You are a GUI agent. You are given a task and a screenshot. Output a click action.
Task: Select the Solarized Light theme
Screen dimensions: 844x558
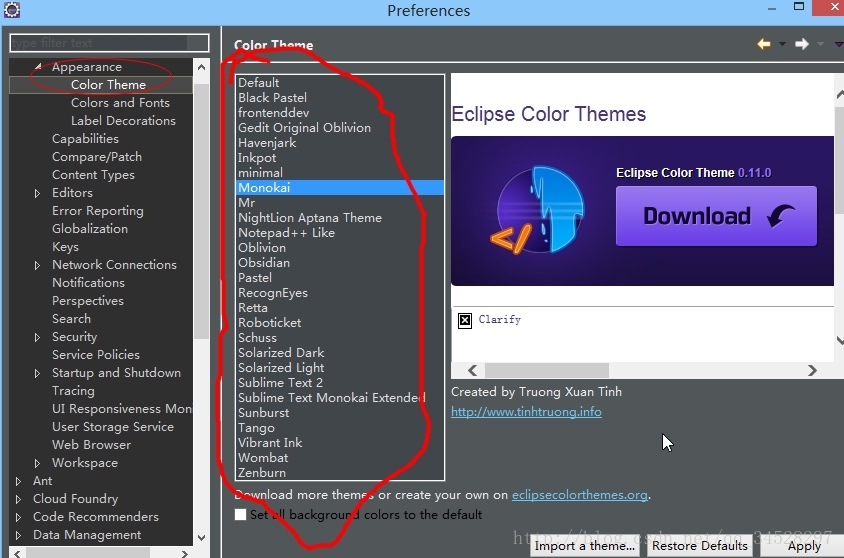(x=340, y=368)
